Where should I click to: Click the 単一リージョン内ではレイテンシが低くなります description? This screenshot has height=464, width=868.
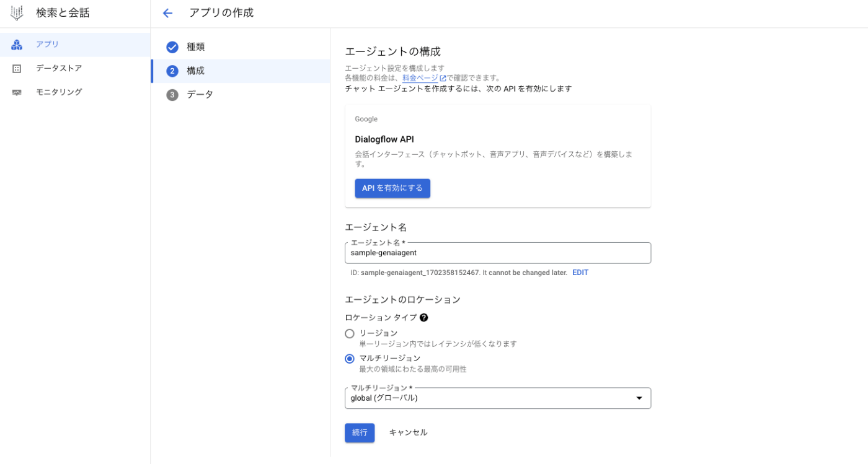tap(438, 344)
